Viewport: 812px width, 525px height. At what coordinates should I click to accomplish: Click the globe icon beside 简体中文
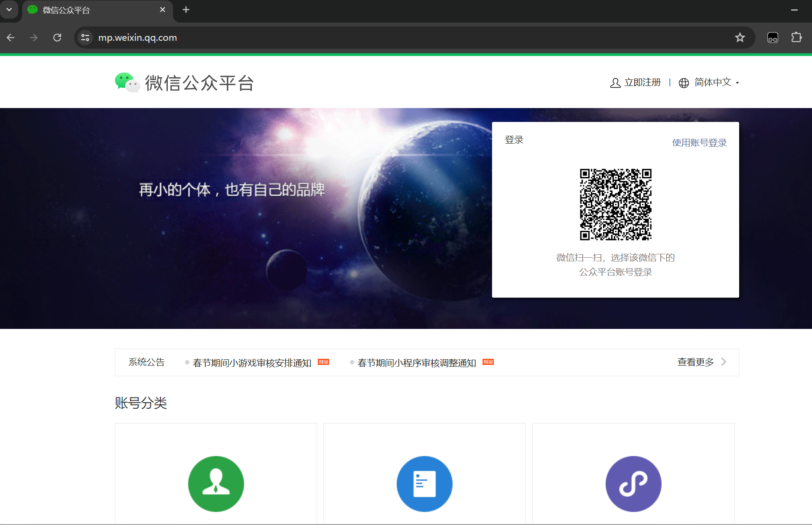(684, 83)
